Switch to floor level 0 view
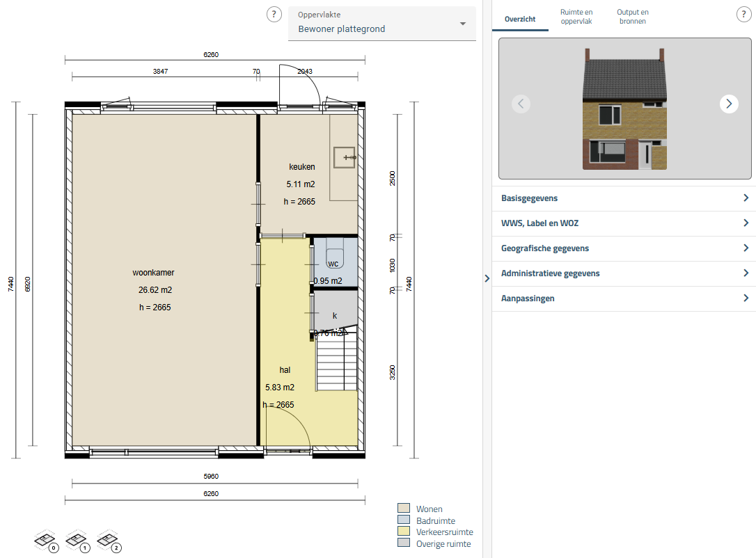This screenshot has height=558, width=756. (45, 540)
